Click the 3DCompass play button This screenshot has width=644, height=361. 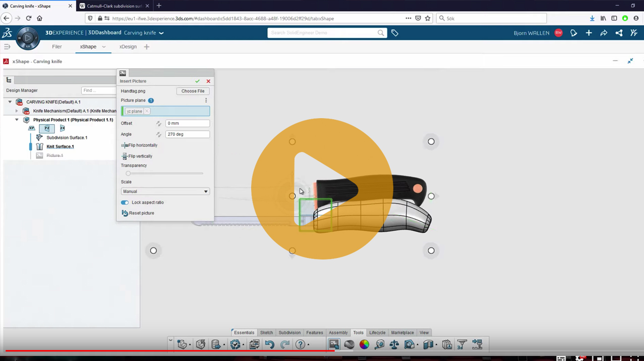[28, 38]
